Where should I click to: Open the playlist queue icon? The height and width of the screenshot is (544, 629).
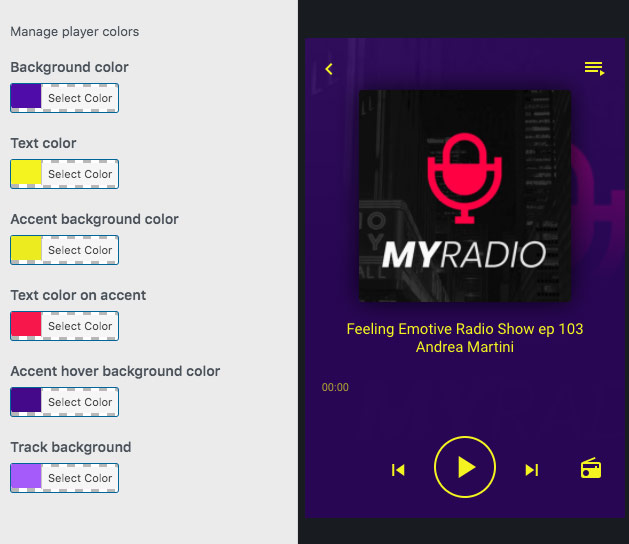(594, 68)
